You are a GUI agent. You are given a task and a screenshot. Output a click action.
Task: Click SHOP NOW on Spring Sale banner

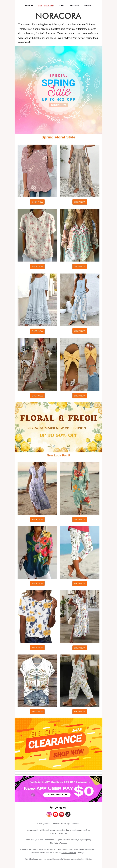pyautogui.click(x=58, y=105)
